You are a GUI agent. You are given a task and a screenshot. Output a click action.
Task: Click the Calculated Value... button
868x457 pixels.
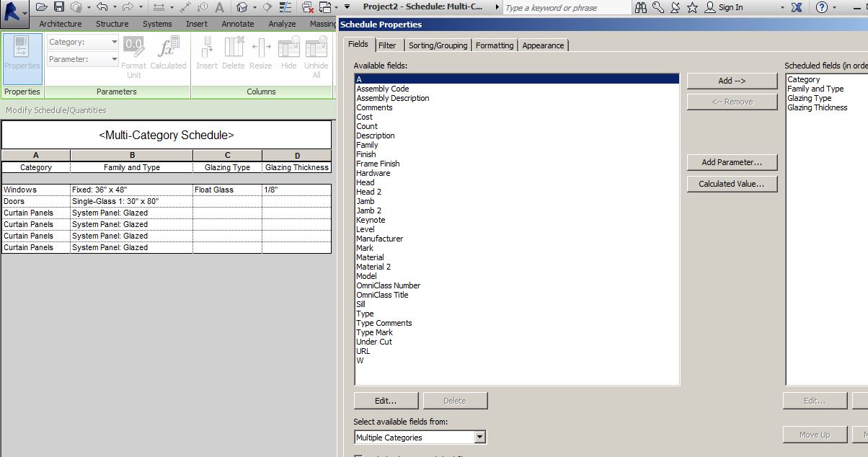click(x=732, y=184)
